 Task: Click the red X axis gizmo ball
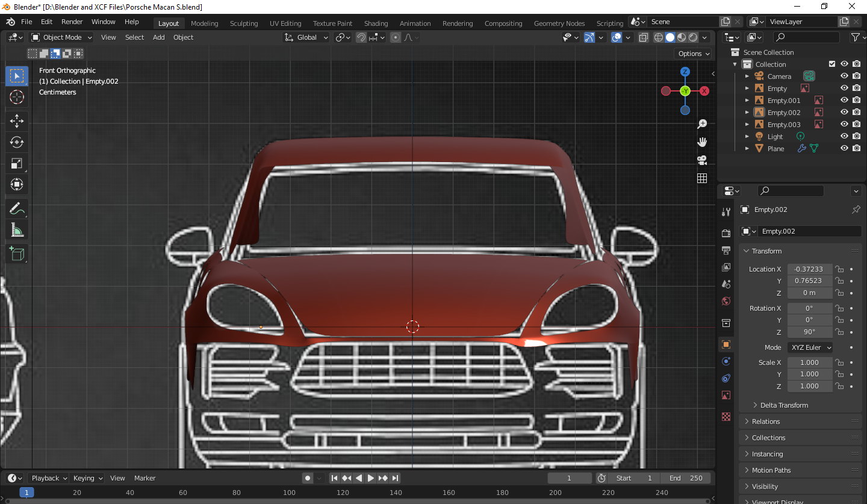(x=704, y=91)
